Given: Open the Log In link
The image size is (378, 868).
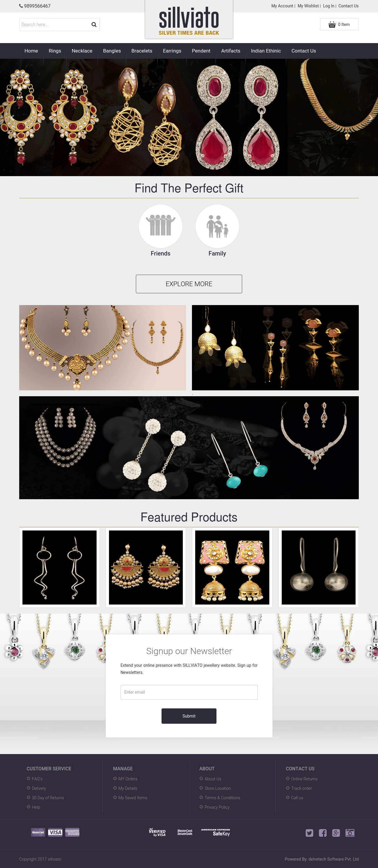Looking at the screenshot, I should pos(328,6).
